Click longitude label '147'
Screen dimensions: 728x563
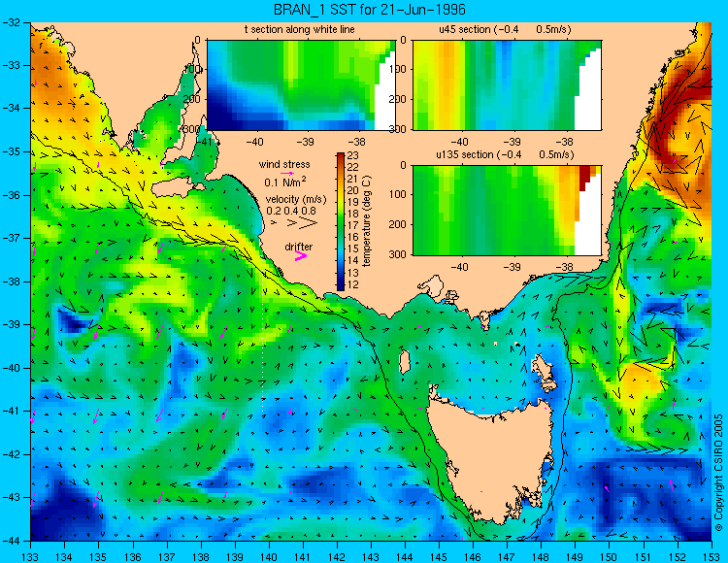(x=507, y=557)
